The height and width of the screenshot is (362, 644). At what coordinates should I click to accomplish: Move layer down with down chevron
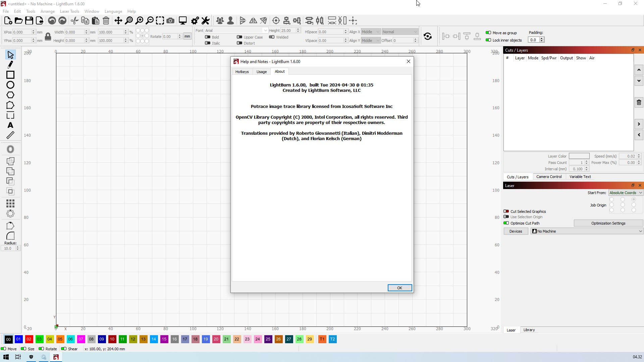click(x=639, y=81)
